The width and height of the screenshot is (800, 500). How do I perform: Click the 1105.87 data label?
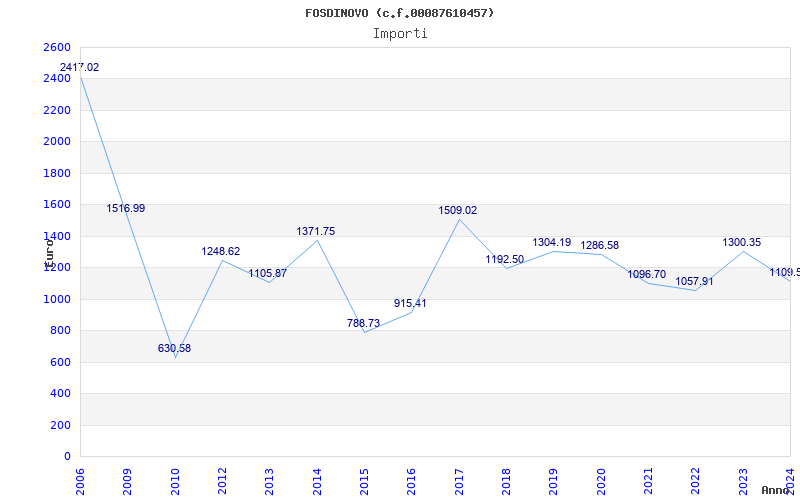click(x=267, y=273)
